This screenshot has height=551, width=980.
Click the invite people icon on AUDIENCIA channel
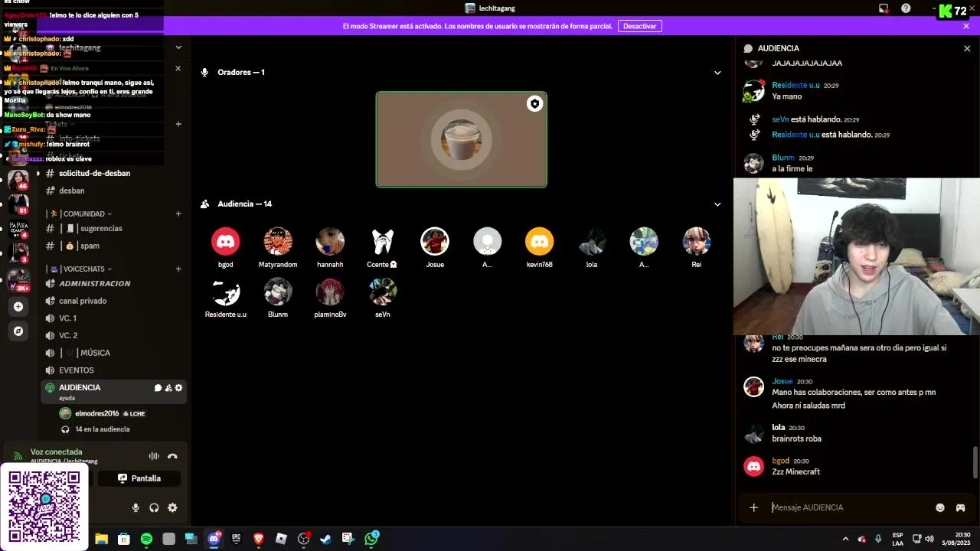pyautogui.click(x=168, y=388)
